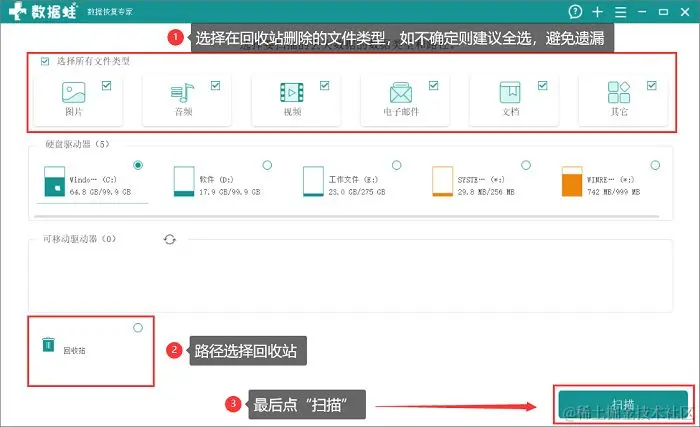The height and width of the screenshot is (427, 700).
Task: Click the 图片 label text
Action: pyautogui.click(x=74, y=112)
